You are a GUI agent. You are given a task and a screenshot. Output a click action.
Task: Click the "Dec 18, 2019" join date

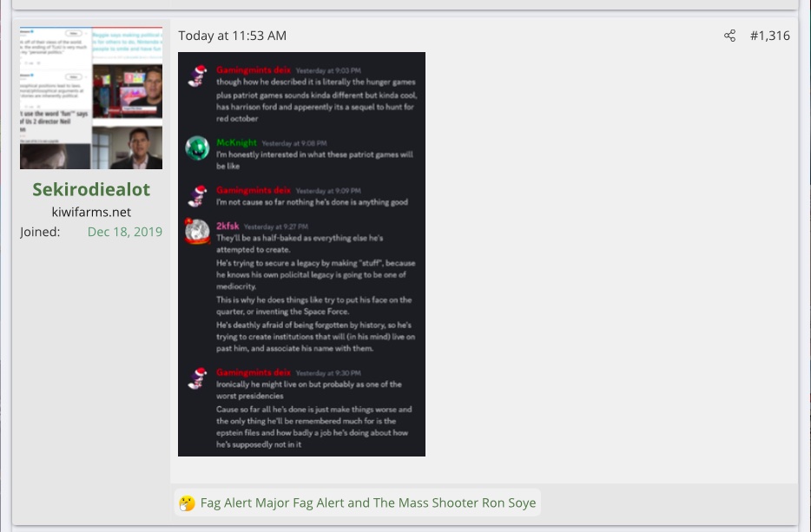[124, 232]
